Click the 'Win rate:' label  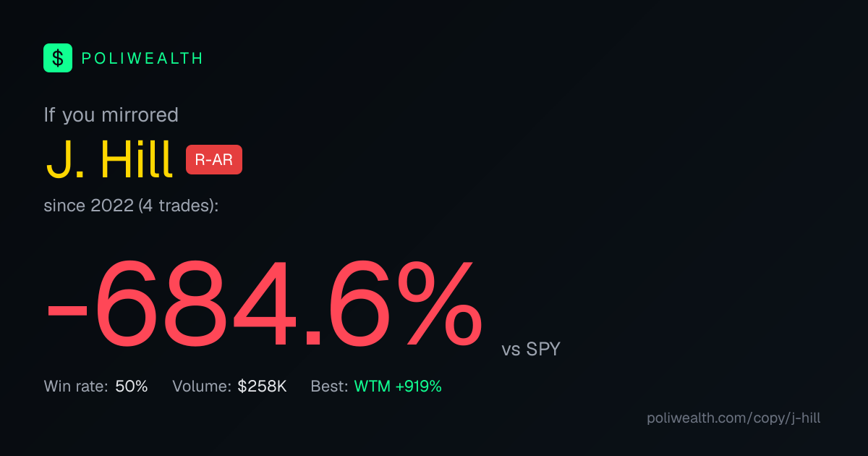76,387
